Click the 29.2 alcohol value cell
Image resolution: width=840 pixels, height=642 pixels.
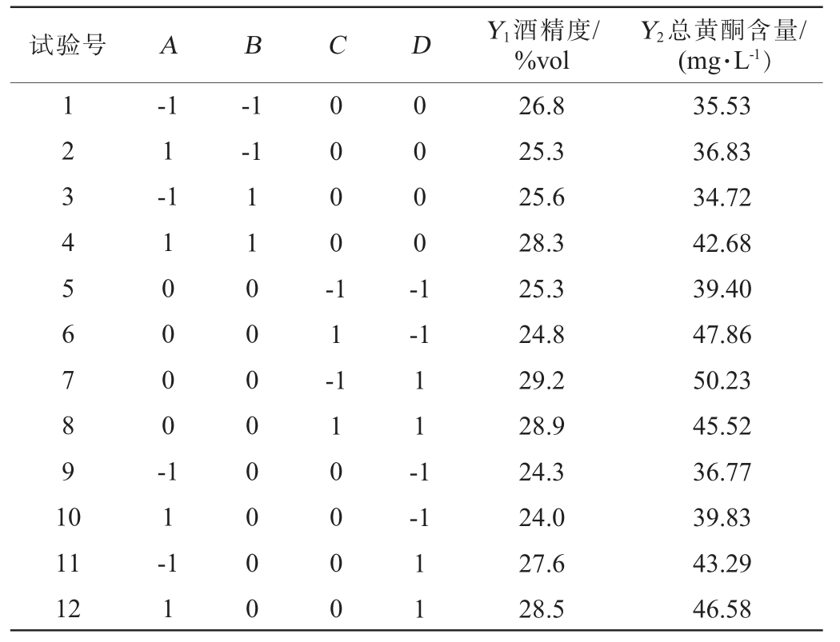tap(542, 381)
